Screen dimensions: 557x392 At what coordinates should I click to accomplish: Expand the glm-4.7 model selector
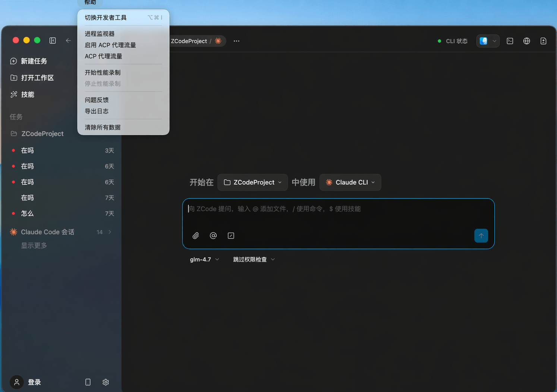(x=204, y=259)
